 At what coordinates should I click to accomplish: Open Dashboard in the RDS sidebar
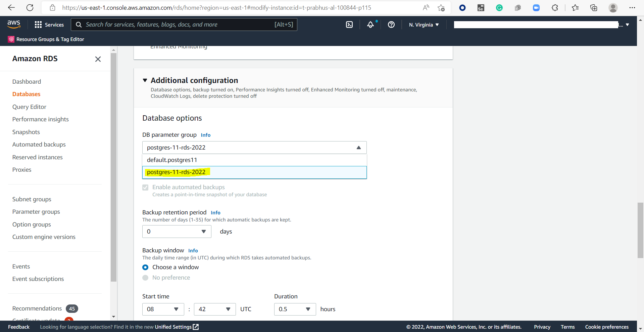(x=27, y=82)
